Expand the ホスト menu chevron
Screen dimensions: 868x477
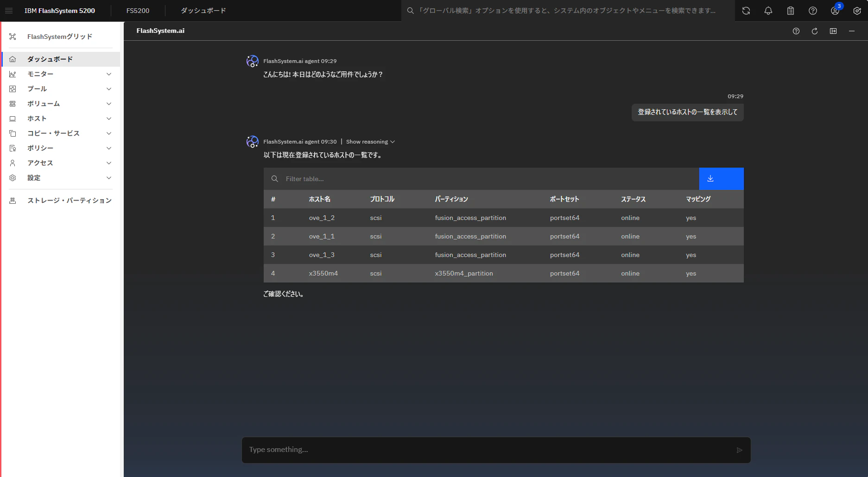pyautogui.click(x=109, y=119)
